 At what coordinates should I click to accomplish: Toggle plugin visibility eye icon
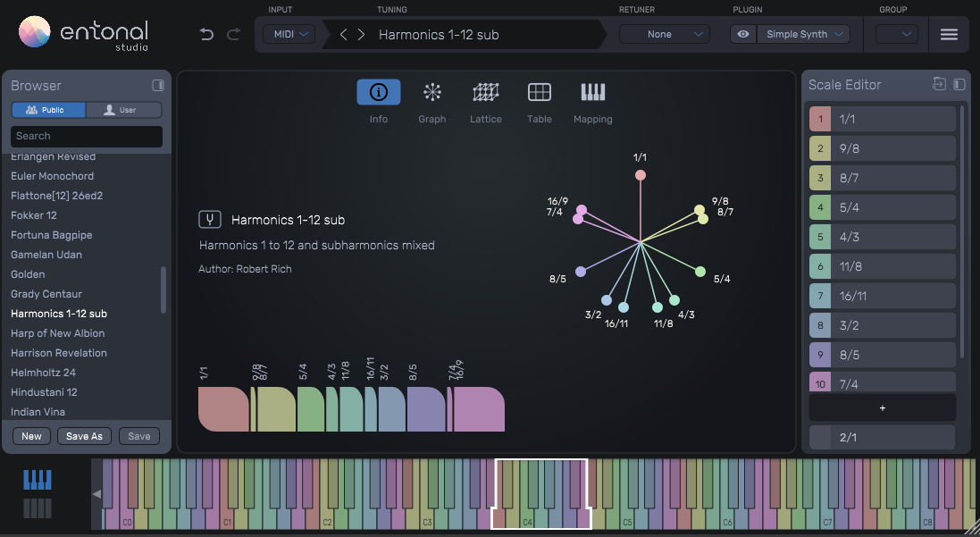[743, 35]
